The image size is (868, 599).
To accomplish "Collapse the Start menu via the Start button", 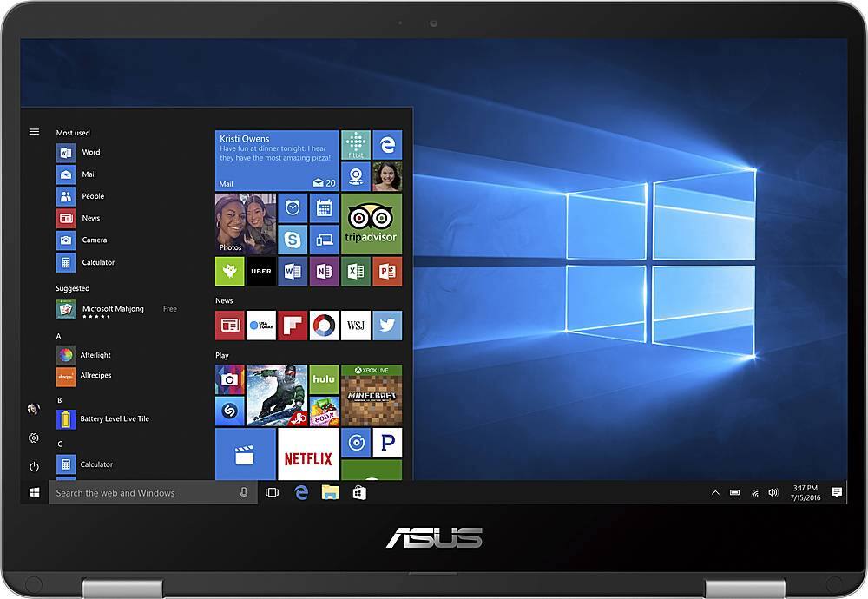I will pyautogui.click(x=33, y=492).
